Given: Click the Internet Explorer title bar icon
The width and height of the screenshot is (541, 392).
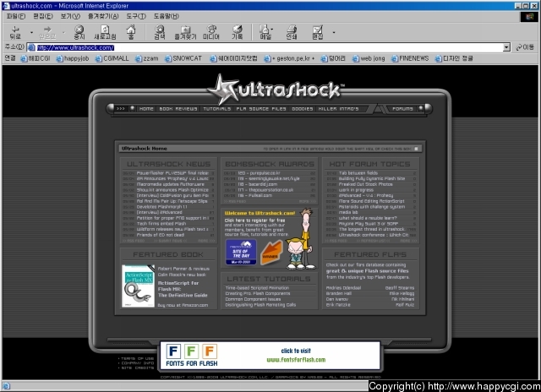Looking at the screenshot, I should (6, 6).
